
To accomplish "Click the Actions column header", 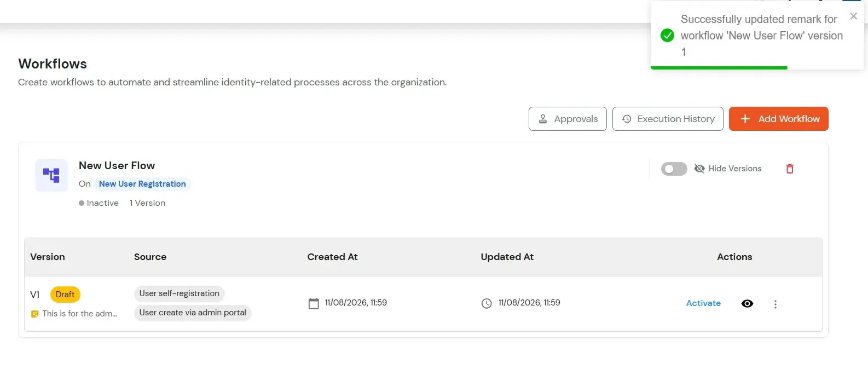I will (734, 257).
